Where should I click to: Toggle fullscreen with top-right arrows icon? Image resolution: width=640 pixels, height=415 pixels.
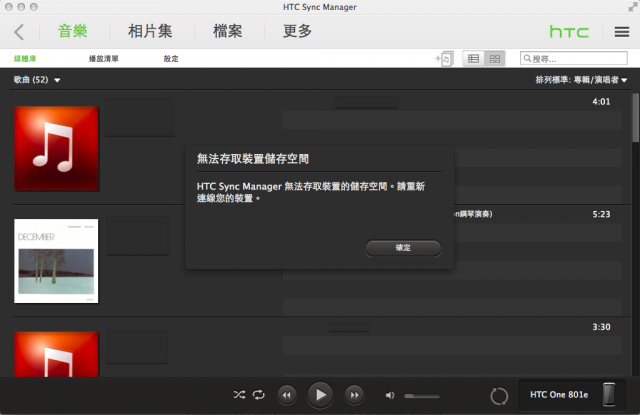coord(632,7)
